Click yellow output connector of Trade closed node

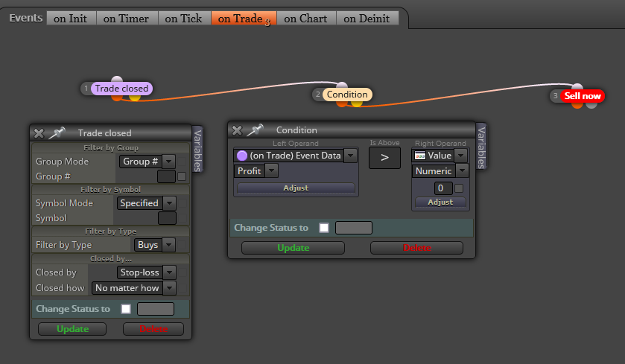tap(135, 98)
